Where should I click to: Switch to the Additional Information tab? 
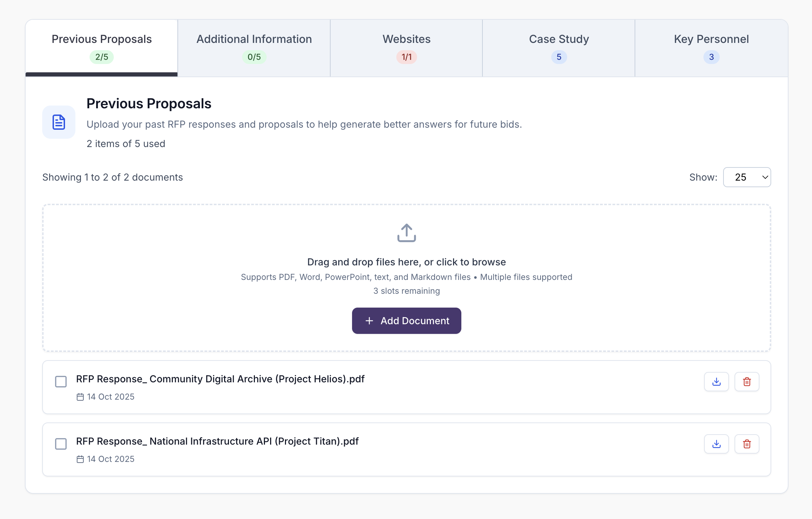[254, 48]
